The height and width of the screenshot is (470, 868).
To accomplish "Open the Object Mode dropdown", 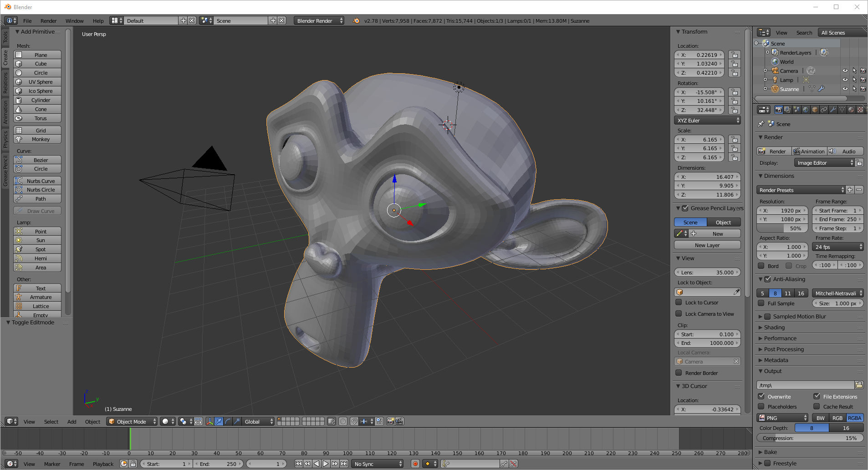I will 132,421.
